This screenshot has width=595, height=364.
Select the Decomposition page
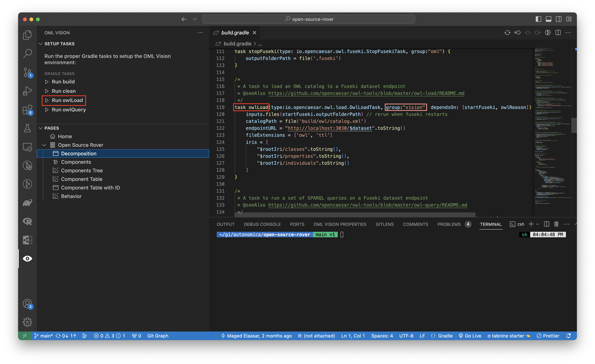[123, 154]
